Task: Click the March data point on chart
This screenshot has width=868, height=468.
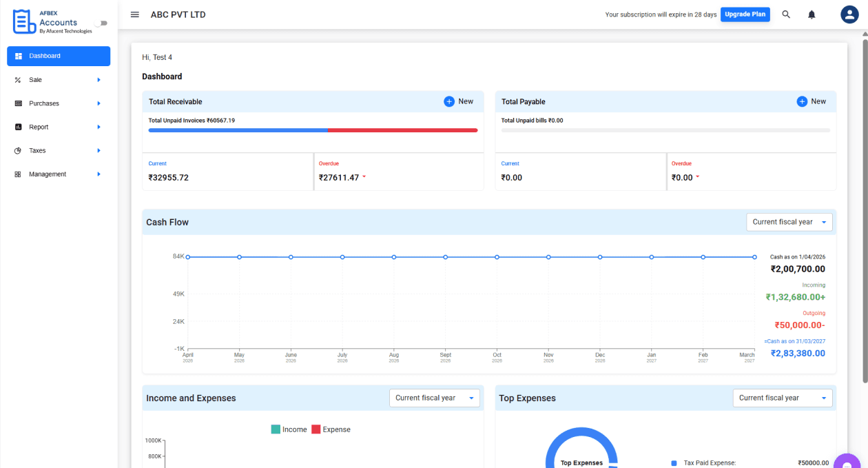Action: click(x=754, y=257)
